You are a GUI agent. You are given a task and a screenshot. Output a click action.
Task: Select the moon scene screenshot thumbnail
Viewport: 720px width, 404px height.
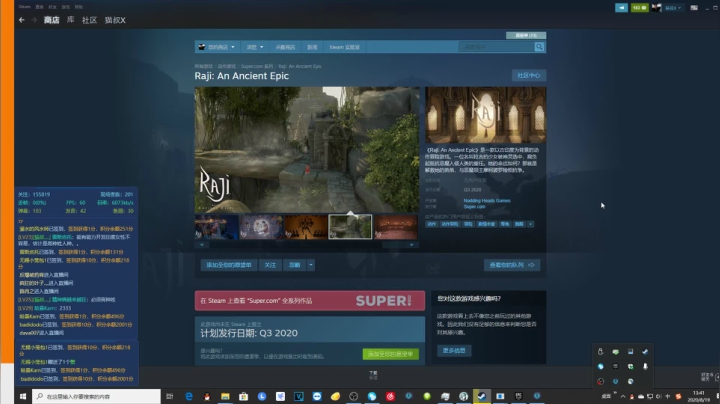click(x=261, y=226)
